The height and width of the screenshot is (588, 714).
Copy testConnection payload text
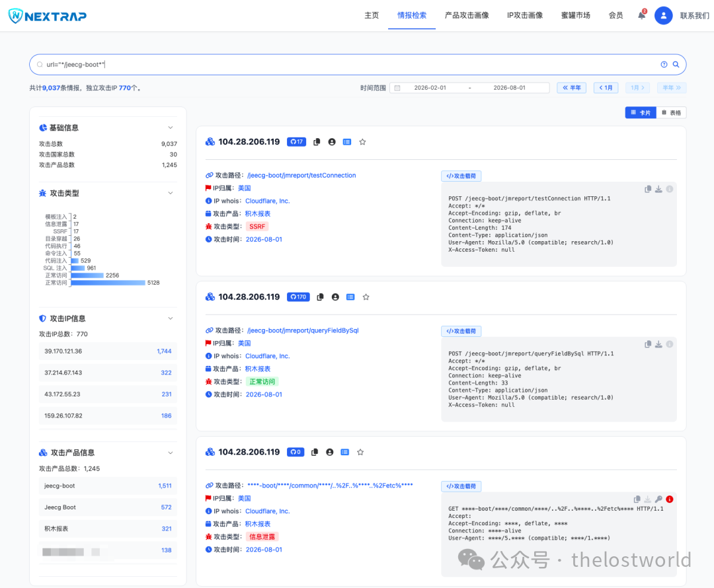[648, 190]
